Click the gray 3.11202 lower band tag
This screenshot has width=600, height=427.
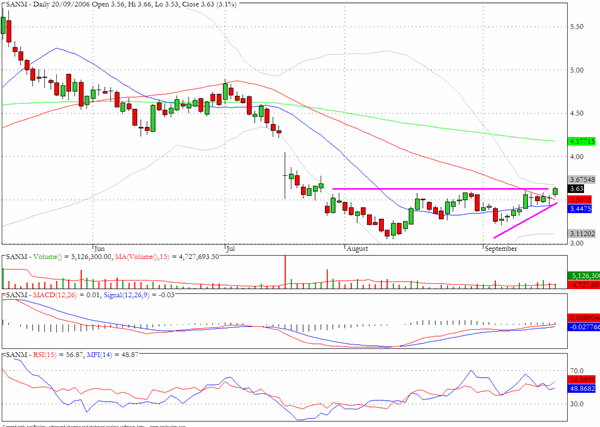(x=582, y=234)
